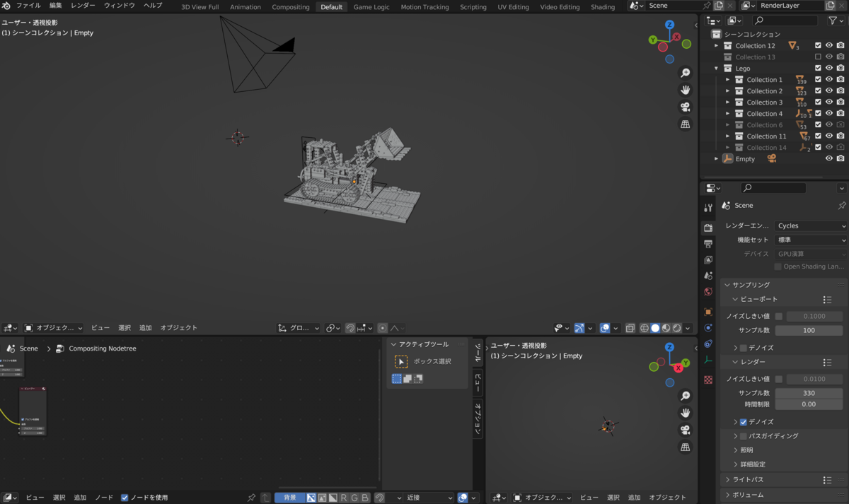Screen dimensions: 849x504
Task: Open object mode dropdown in main viewport header
Action: point(53,328)
